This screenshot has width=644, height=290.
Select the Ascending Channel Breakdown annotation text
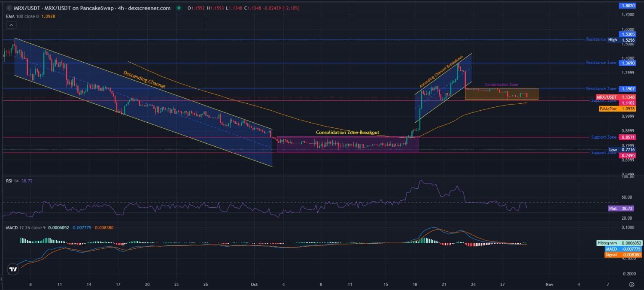pyautogui.click(x=442, y=72)
